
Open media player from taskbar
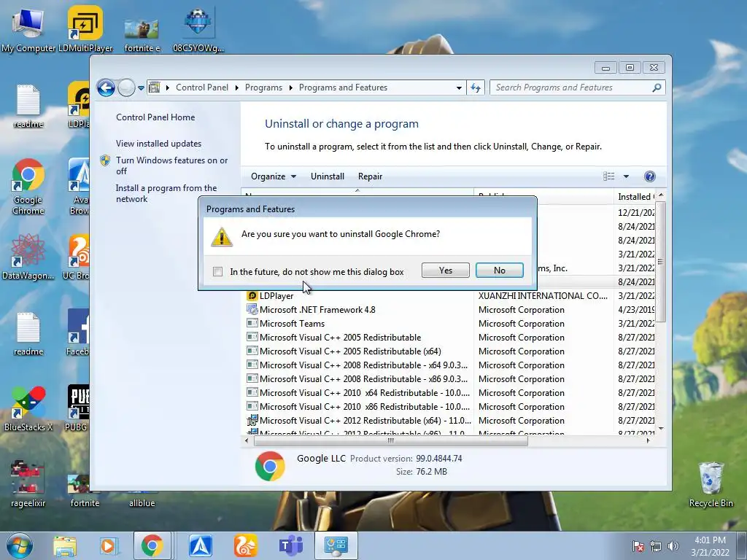pos(108,545)
